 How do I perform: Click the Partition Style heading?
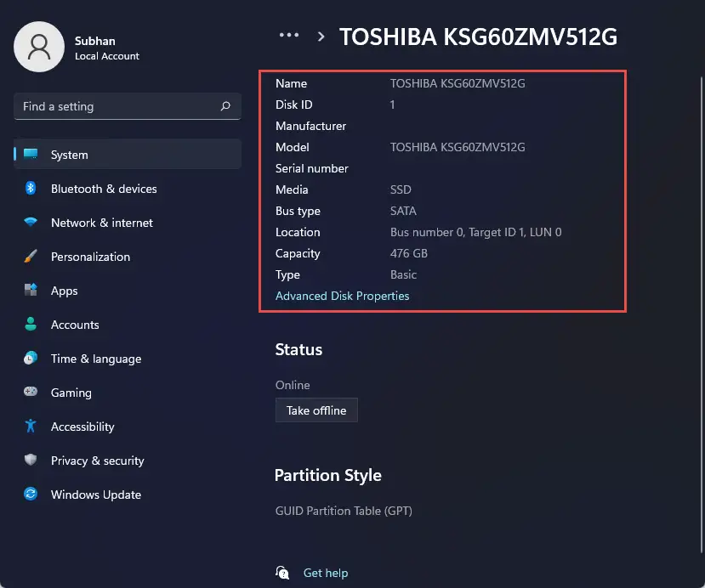pyautogui.click(x=328, y=475)
